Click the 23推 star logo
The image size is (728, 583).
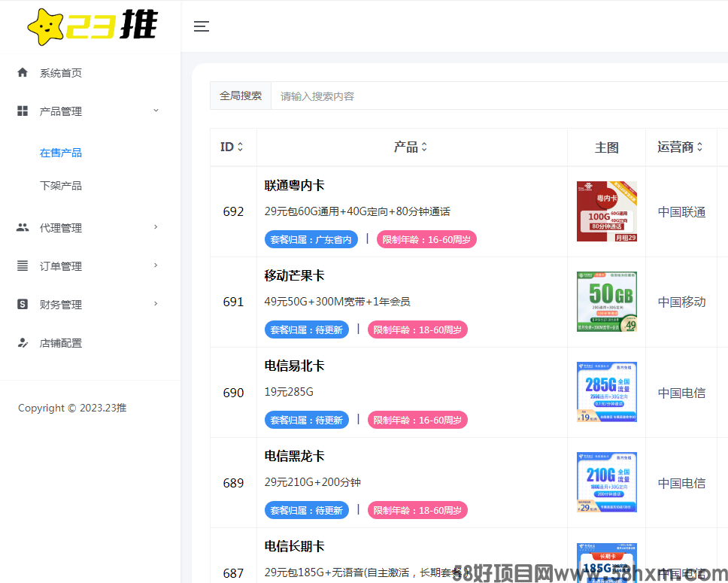93,26
